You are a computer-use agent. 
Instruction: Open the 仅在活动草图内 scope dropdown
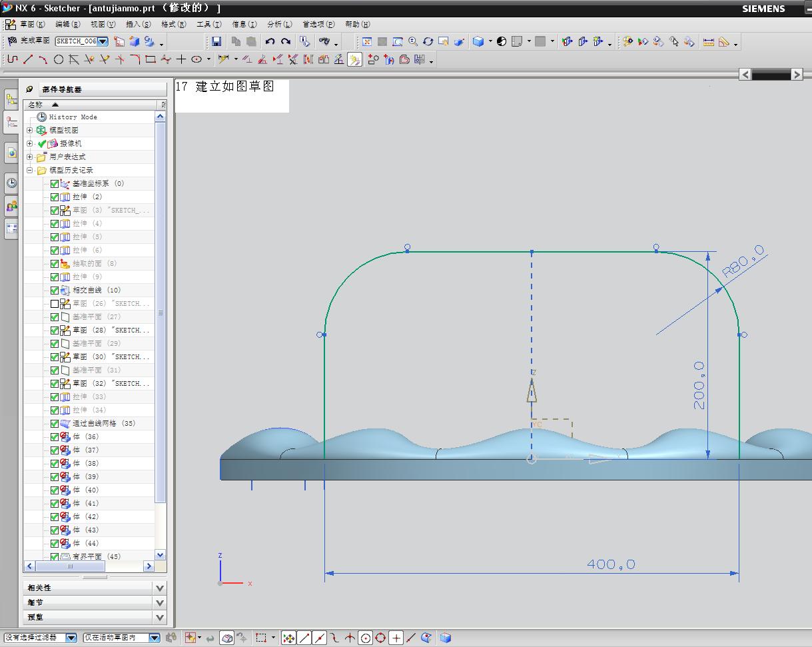(155, 638)
